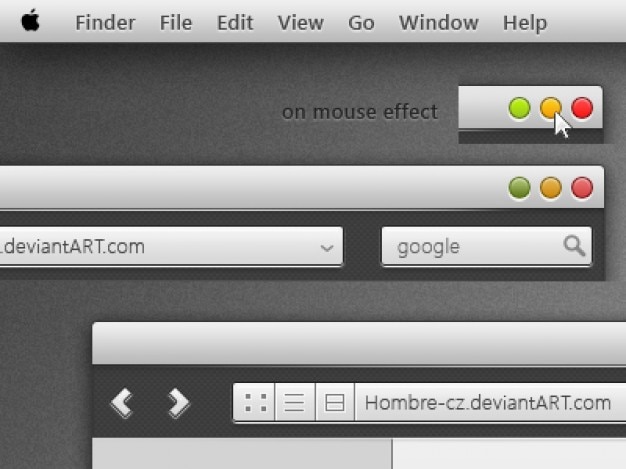The image size is (626, 469).
Task: Open the Help menu
Action: [x=525, y=22]
